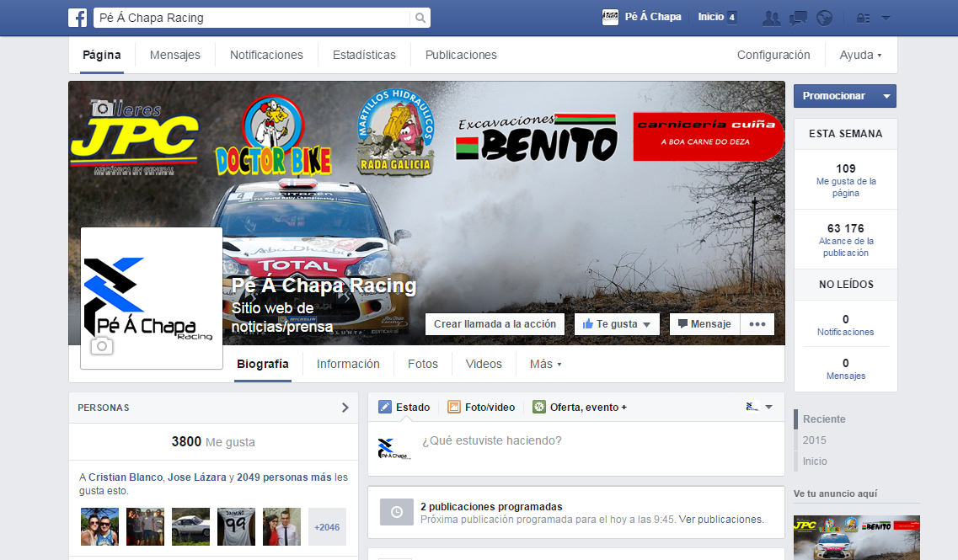Open the Configuración tab
The height and width of the screenshot is (560, 958).
point(773,55)
